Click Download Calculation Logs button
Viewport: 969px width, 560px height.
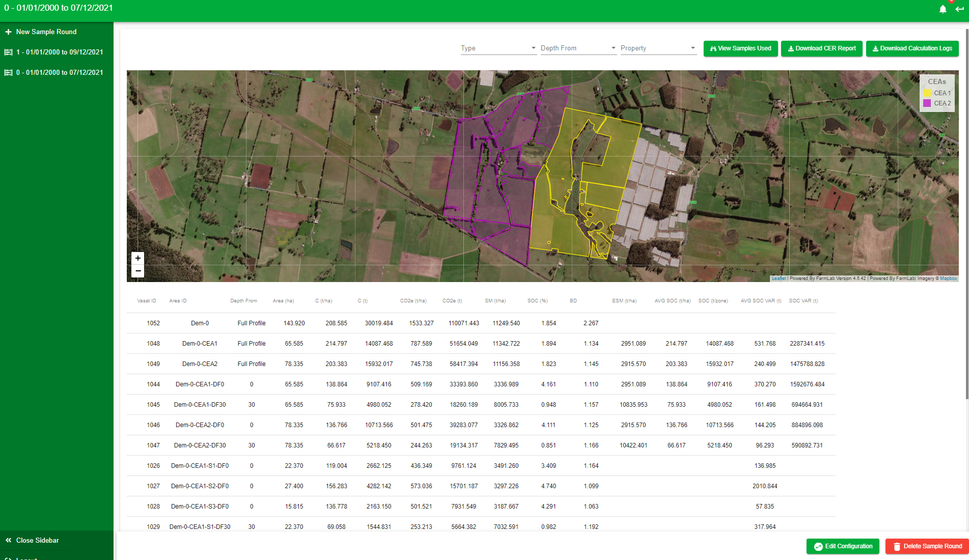tap(912, 48)
